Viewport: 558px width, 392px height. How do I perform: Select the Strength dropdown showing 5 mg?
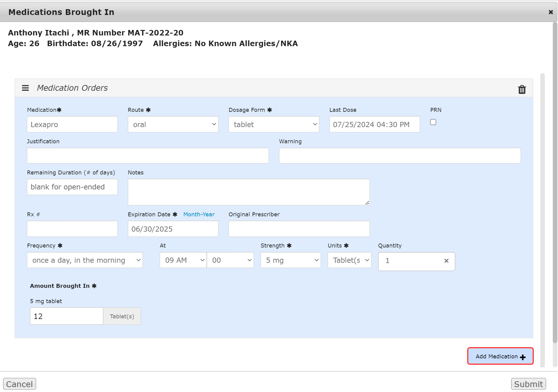tap(290, 260)
